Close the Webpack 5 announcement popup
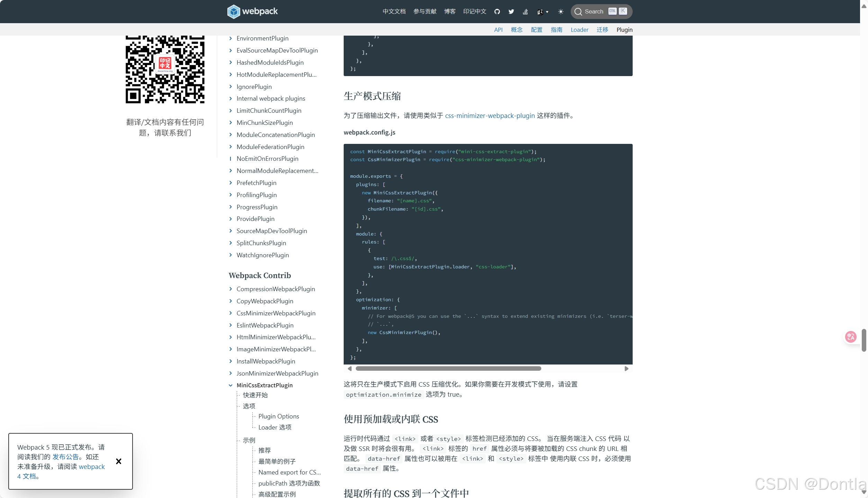868x498 pixels. click(x=118, y=461)
